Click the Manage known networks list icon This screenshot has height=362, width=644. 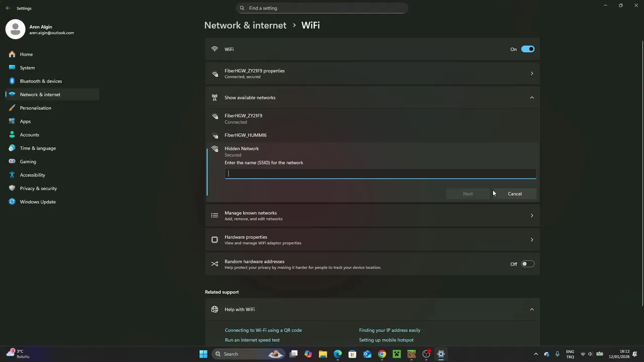(x=215, y=216)
